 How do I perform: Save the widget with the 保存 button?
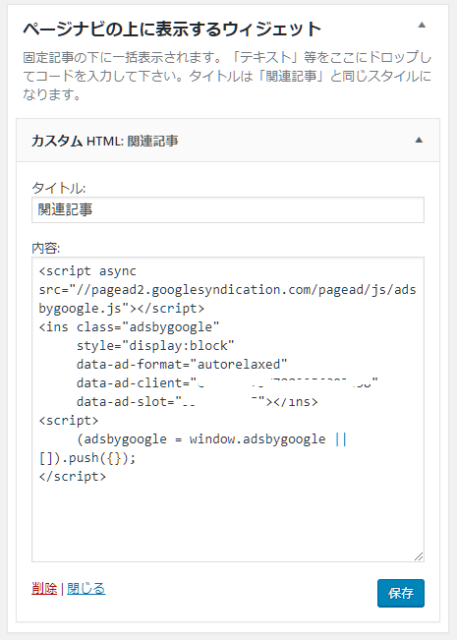tap(401, 593)
